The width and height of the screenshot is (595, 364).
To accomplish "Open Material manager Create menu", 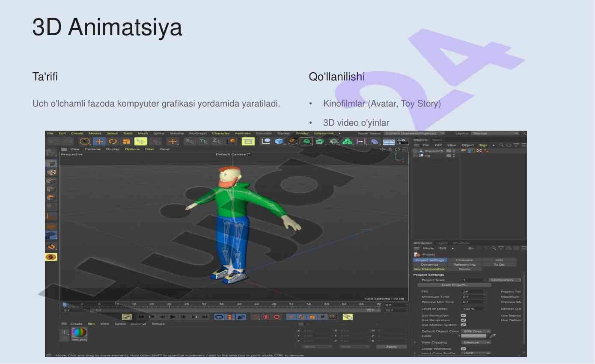I will point(76,324).
